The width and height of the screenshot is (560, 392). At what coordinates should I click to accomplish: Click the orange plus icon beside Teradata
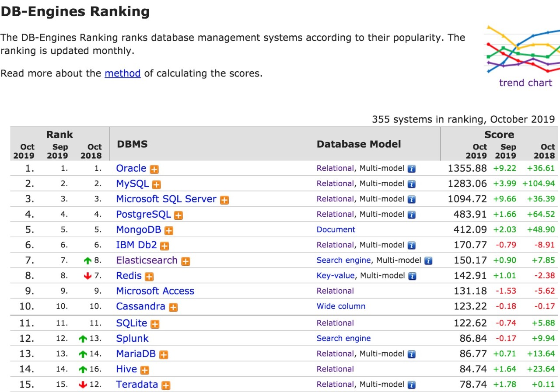point(166,385)
